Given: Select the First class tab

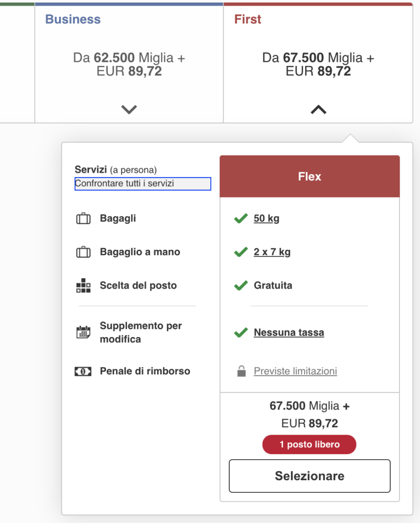Looking at the screenshot, I should point(248,19).
